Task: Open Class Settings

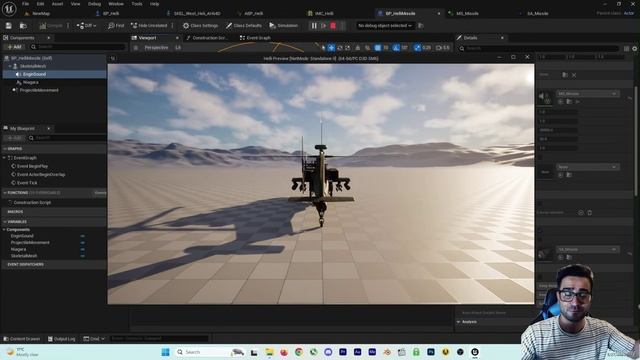Action: pos(200,25)
